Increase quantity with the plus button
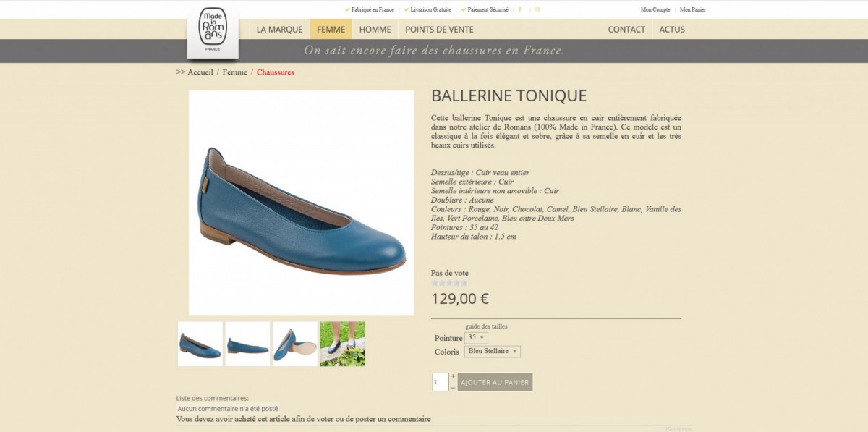Image resolution: width=868 pixels, height=432 pixels. (453, 376)
